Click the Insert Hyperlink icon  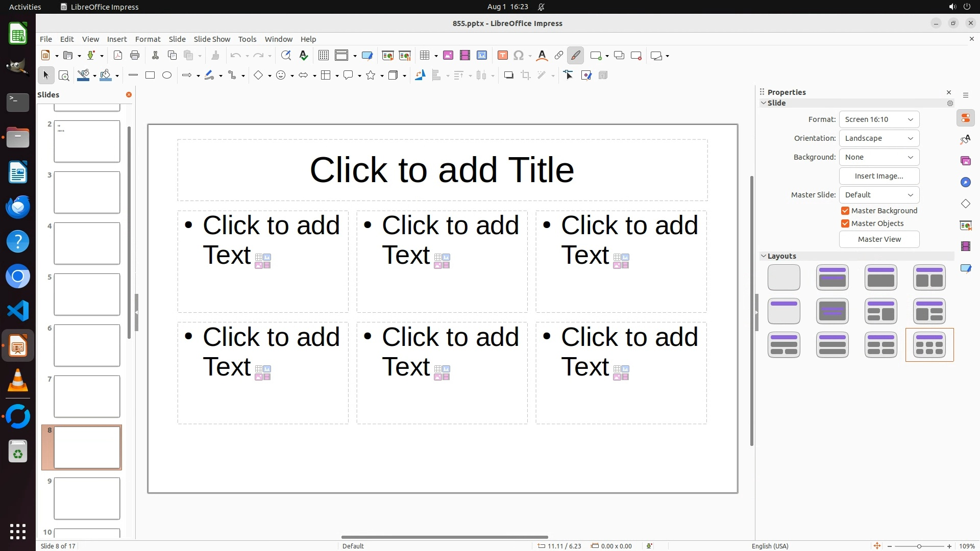[558, 56]
